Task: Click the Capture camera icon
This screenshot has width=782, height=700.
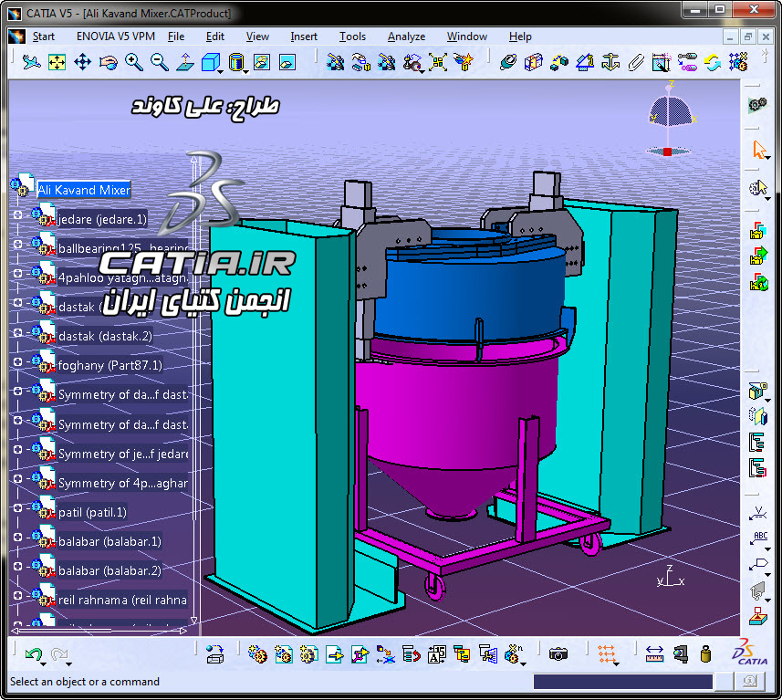Action: (558, 654)
